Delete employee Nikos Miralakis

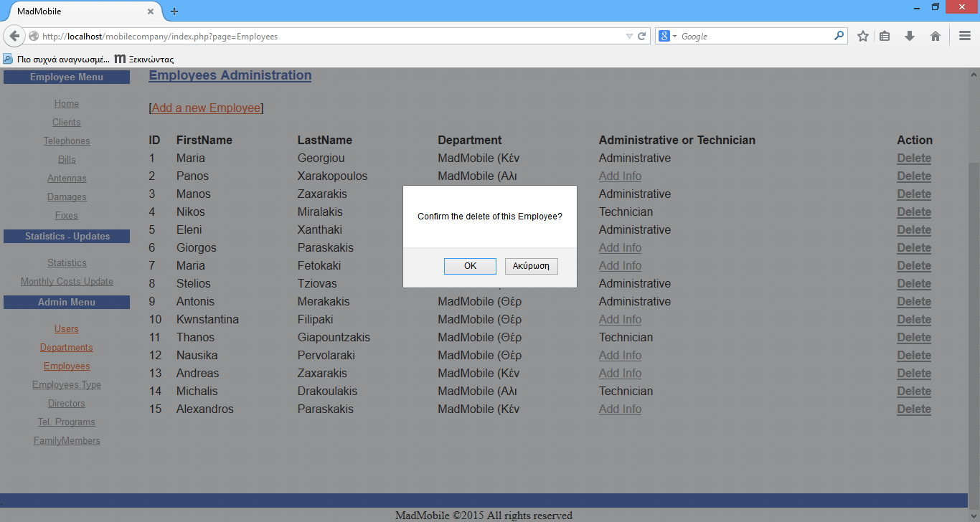914,212
